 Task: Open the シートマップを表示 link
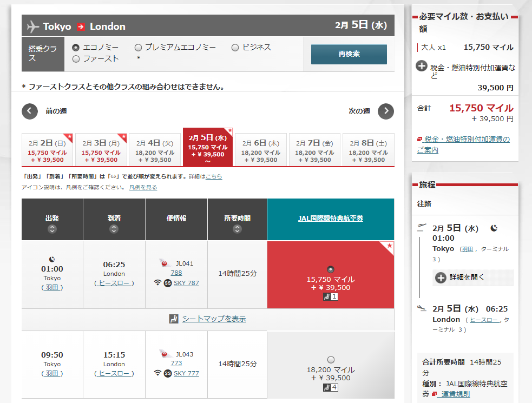pos(214,319)
